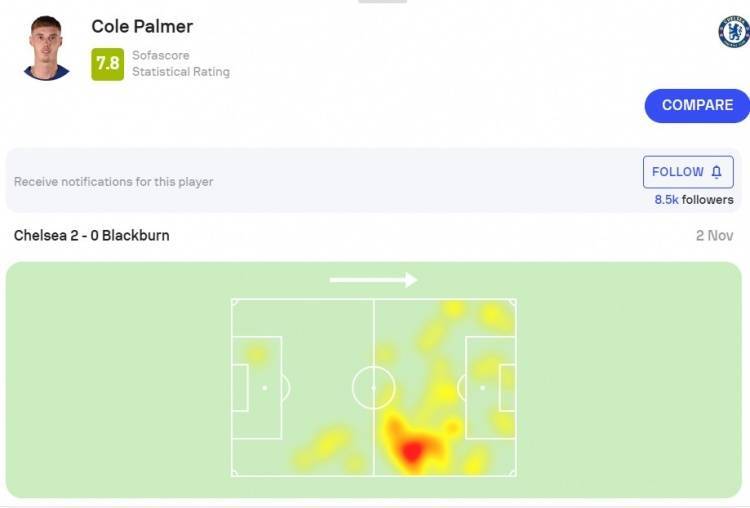Click the left goal area on pitch

[240, 387]
